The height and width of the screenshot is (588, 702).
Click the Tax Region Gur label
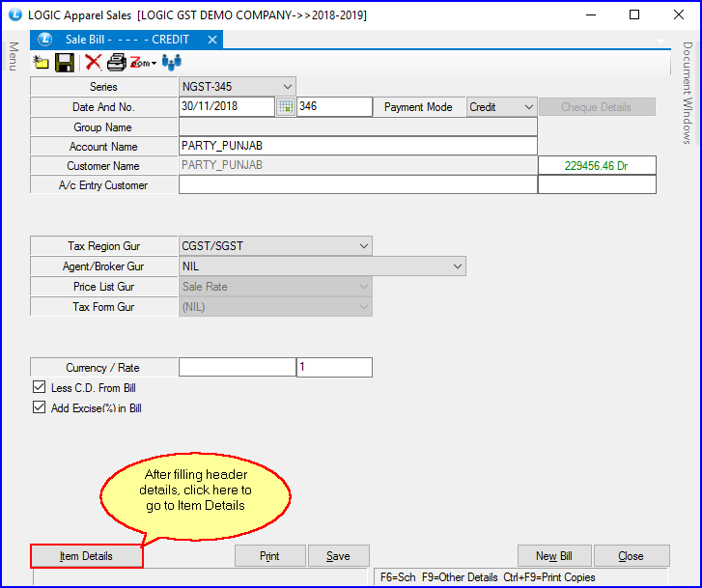tap(104, 246)
